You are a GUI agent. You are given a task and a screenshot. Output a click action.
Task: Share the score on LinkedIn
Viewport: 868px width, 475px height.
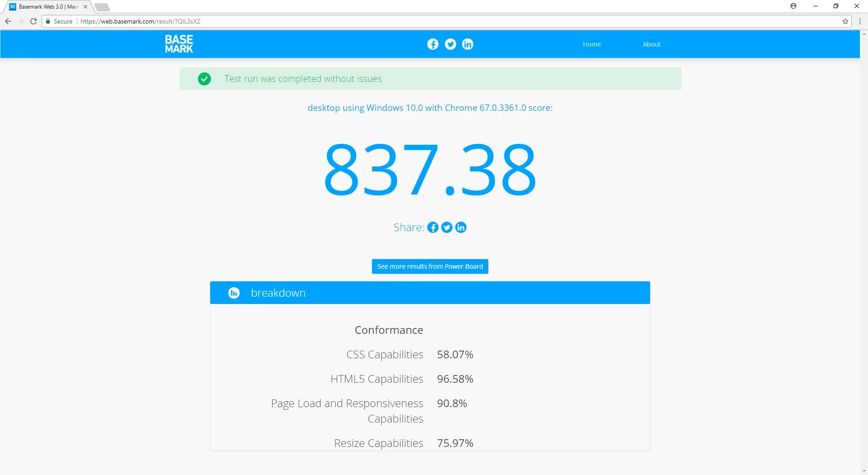tap(461, 227)
